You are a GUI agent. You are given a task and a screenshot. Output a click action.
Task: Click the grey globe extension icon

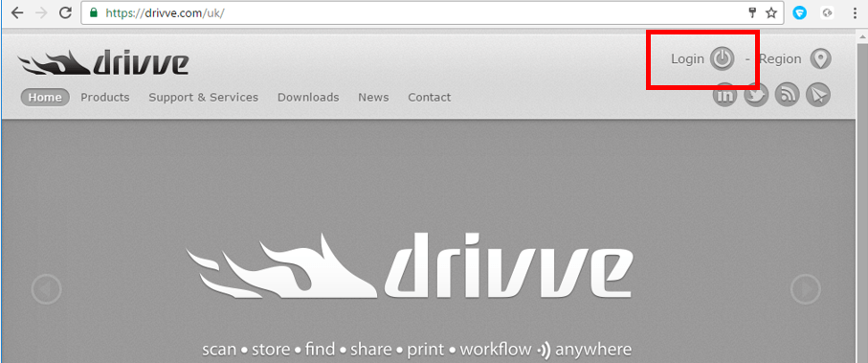pos(828,12)
